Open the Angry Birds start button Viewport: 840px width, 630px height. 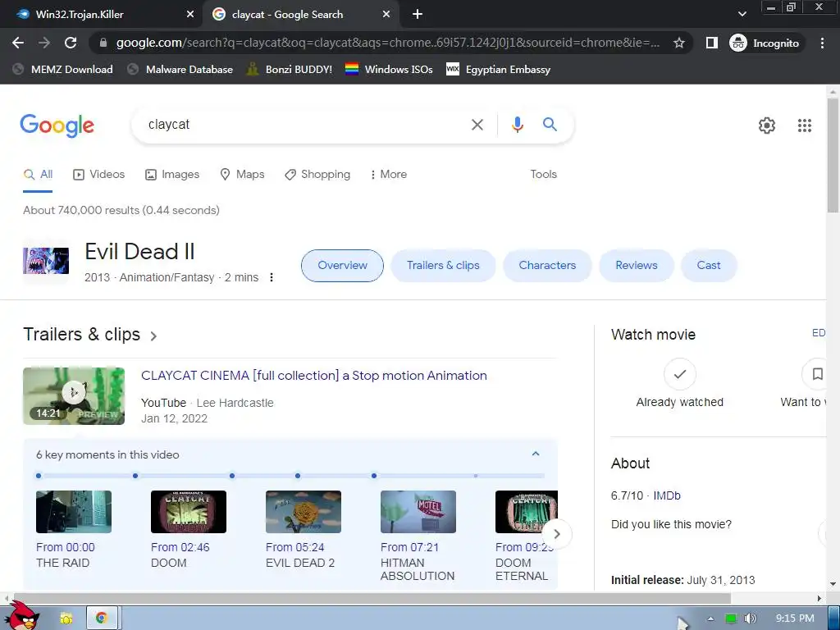click(21, 615)
